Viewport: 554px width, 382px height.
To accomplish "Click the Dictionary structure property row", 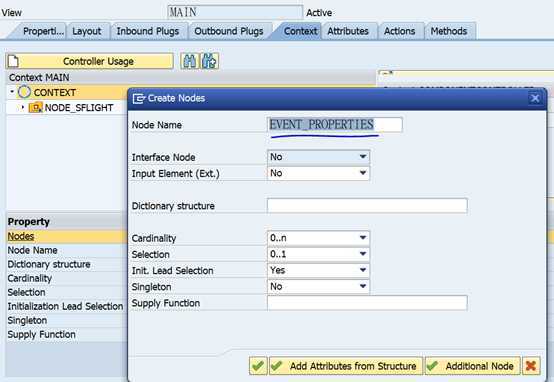I will tap(67, 264).
